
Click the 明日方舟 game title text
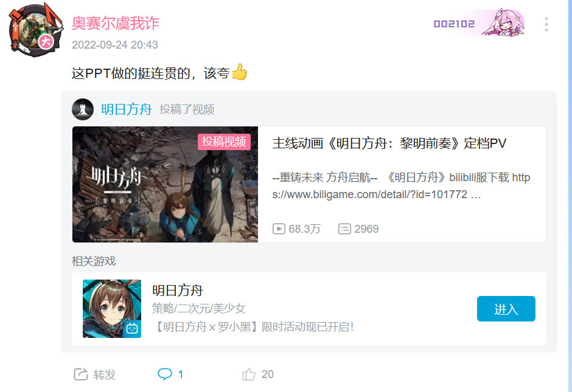(177, 291)
